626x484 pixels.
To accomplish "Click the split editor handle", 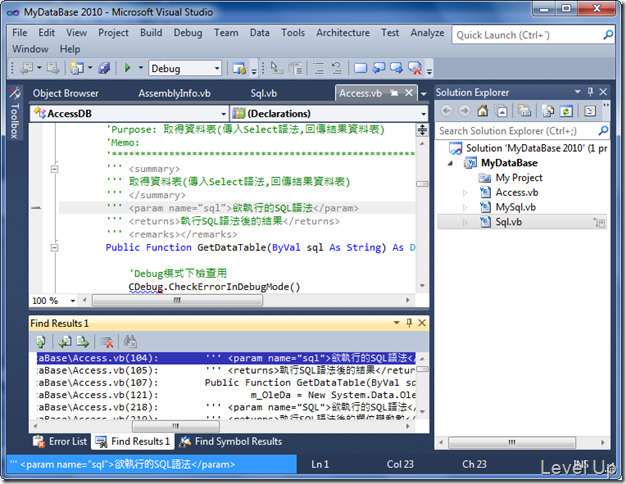I will [422, 129].
